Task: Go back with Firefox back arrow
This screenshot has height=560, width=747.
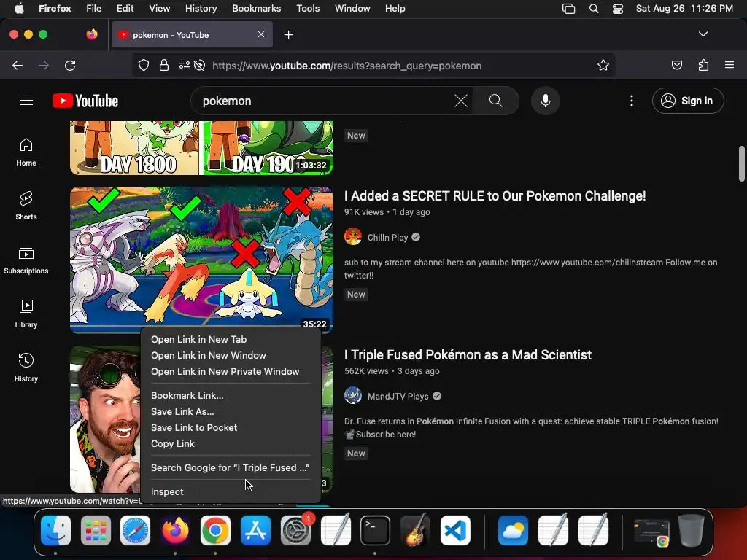Action: click(x=18, y=65)
